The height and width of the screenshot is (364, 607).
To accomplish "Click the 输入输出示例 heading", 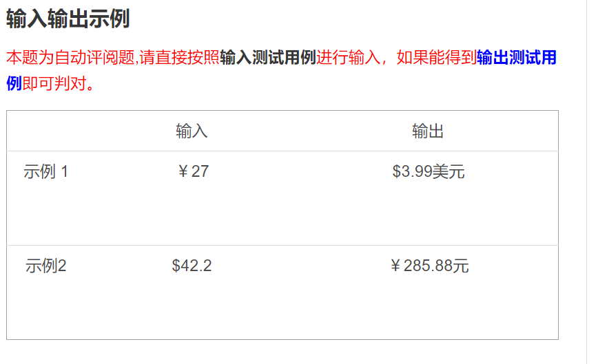I will pyautogui.click(x=68, y=19).
